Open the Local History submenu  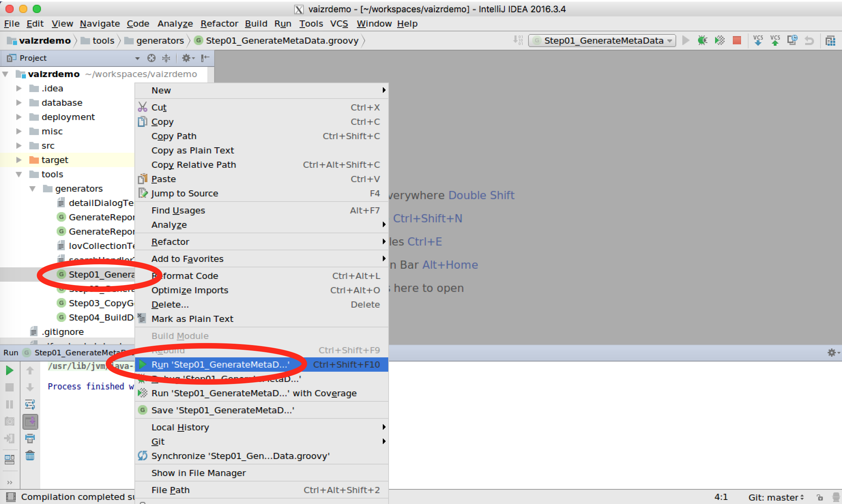tap(262, 428)
